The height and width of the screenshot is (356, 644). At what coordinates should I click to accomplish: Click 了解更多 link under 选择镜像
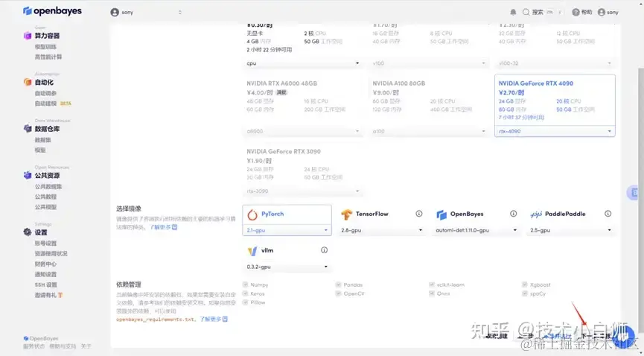tap(163, 227)
